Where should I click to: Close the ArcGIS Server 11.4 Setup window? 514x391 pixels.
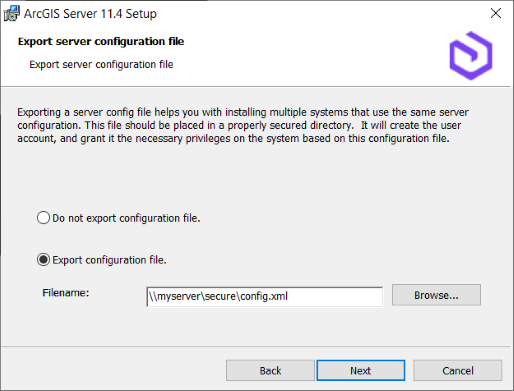(x=496, y=13)
